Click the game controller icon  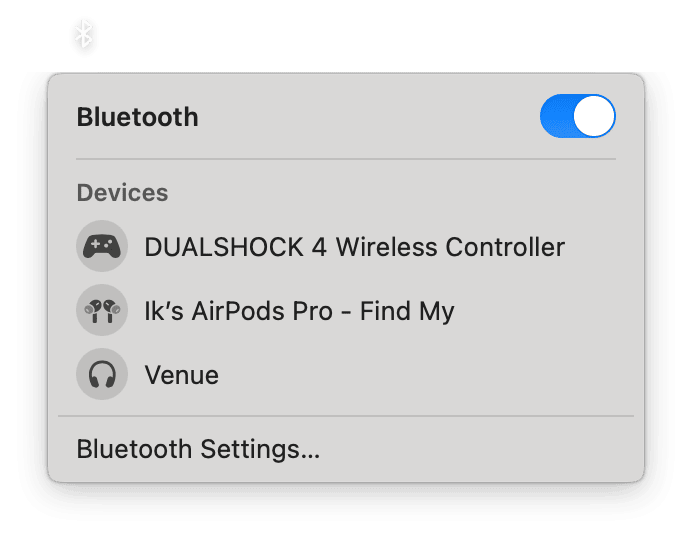pos(102,247)
